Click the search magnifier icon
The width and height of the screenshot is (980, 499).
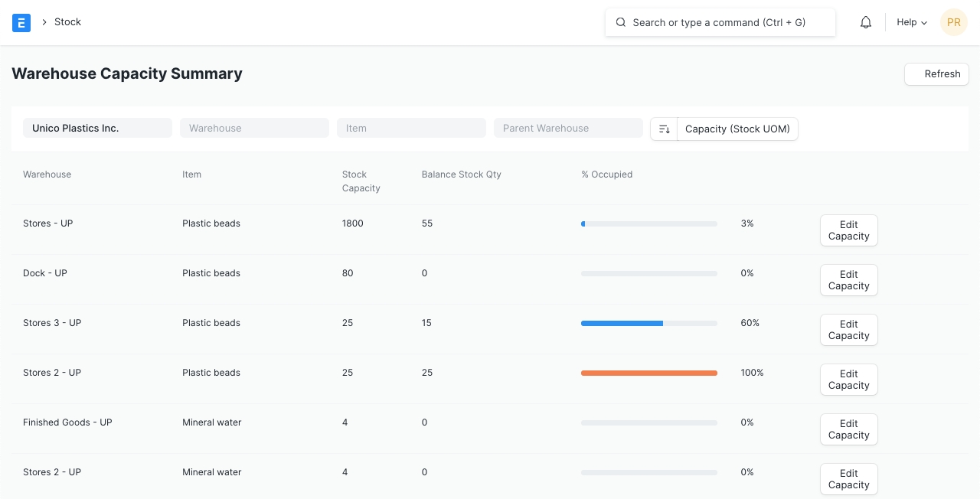coord(621,23)
